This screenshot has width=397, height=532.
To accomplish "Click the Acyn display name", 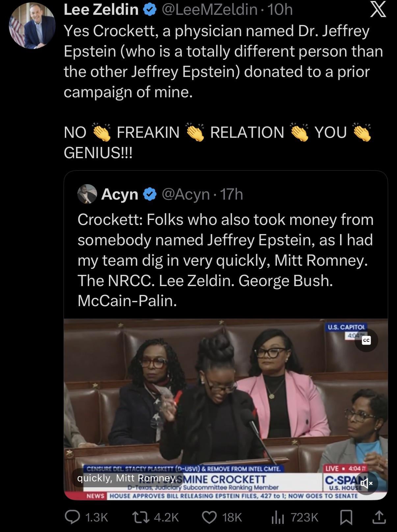I will pyautogui.click(x=120, y=194).
